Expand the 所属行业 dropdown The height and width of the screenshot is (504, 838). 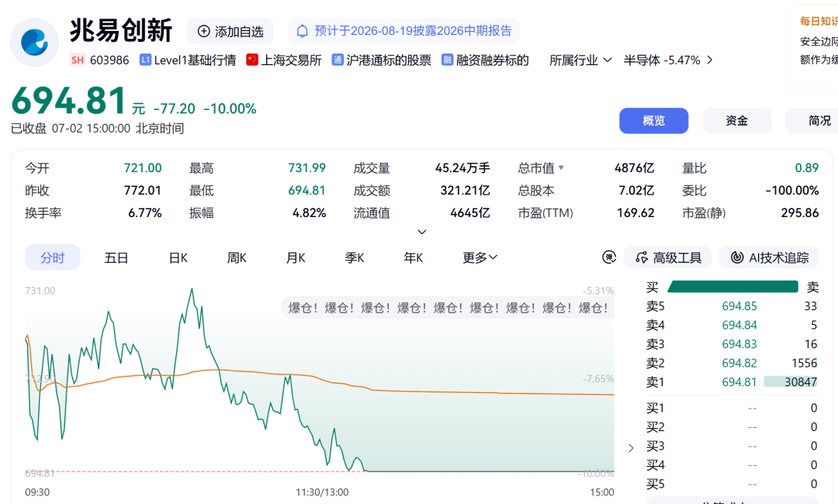click(x=580, y=60)
